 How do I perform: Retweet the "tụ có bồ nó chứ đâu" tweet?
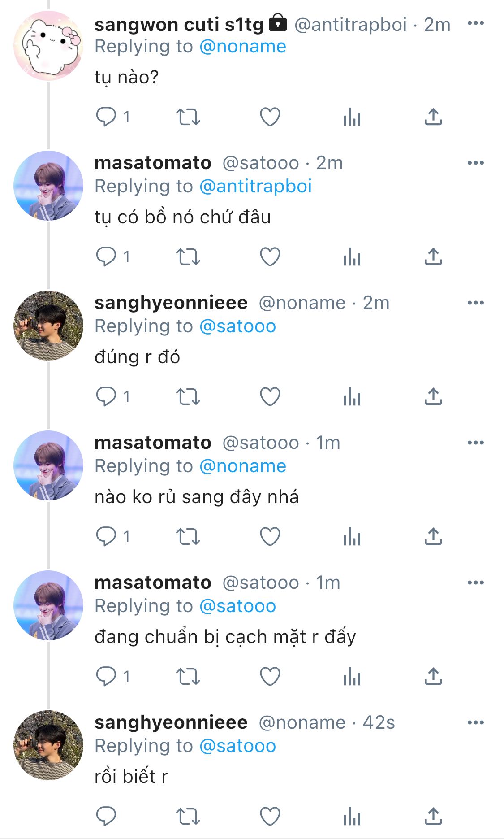coord(188,257)
